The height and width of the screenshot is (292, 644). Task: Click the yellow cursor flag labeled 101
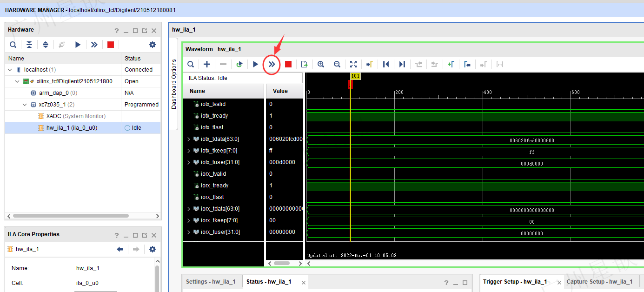click(355, 76)
